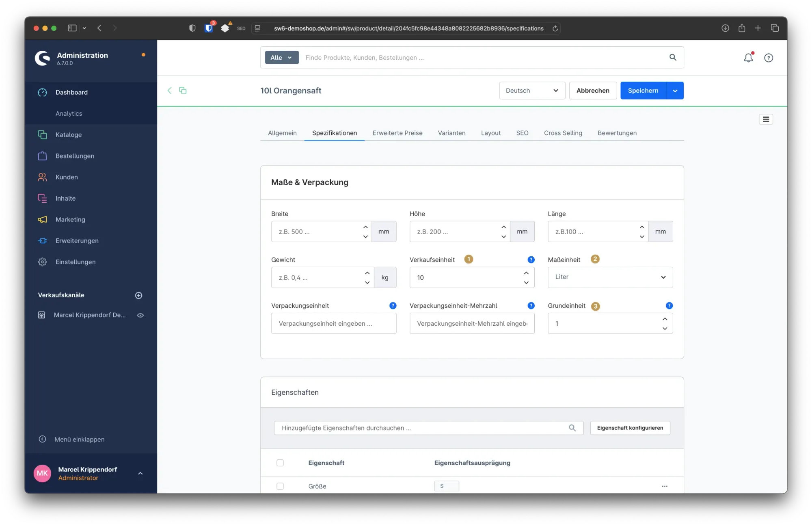
Task: Expand the Speichern arrow dropdown
Action: pos(675,91)
